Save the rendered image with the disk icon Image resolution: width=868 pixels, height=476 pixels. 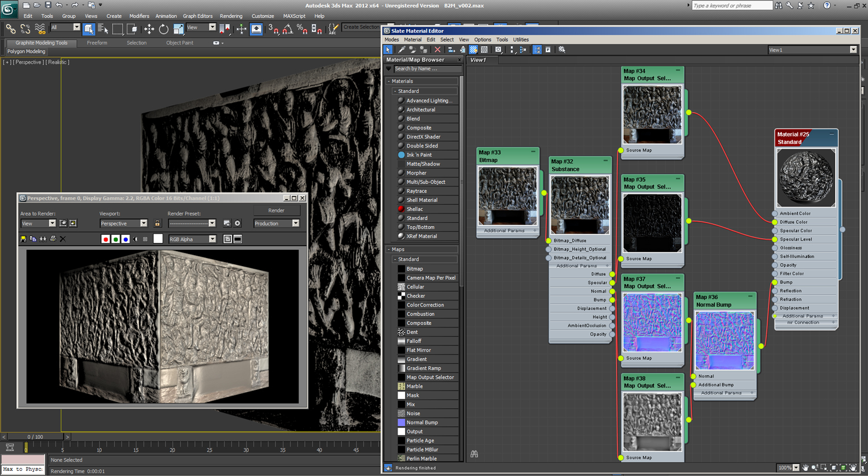coord(23,239)
